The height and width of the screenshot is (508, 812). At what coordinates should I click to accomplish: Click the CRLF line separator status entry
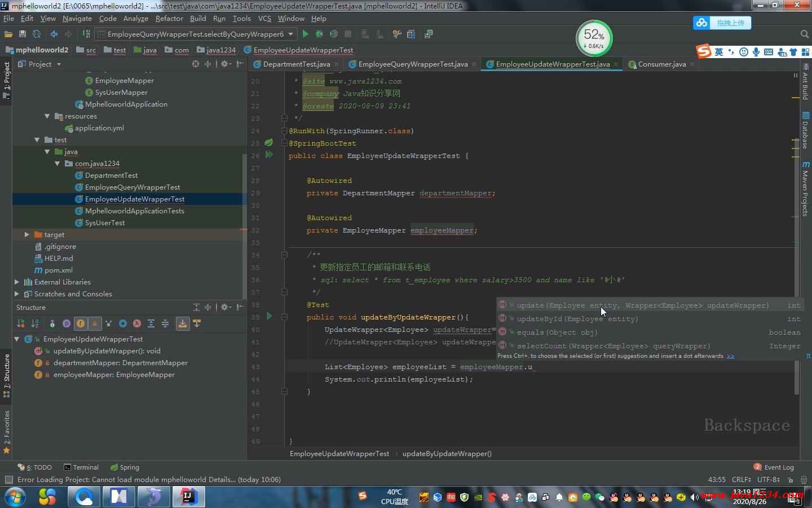click(741, 480)
